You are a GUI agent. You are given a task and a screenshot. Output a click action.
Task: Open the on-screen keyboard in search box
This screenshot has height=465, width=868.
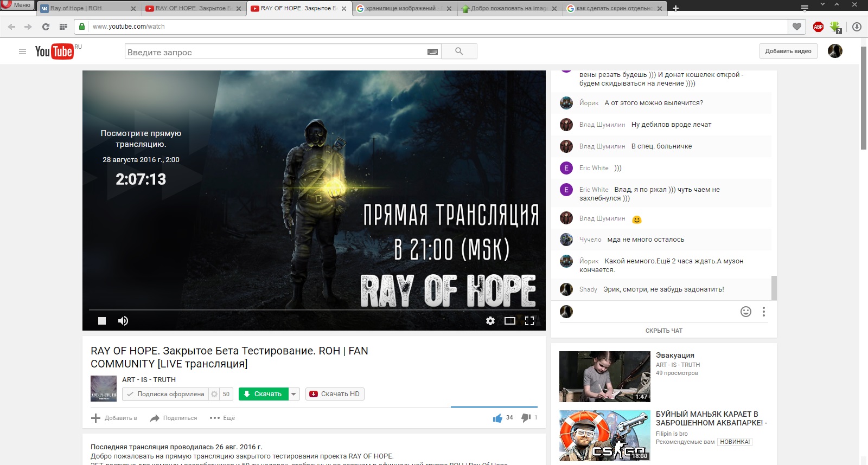point(432,51)
